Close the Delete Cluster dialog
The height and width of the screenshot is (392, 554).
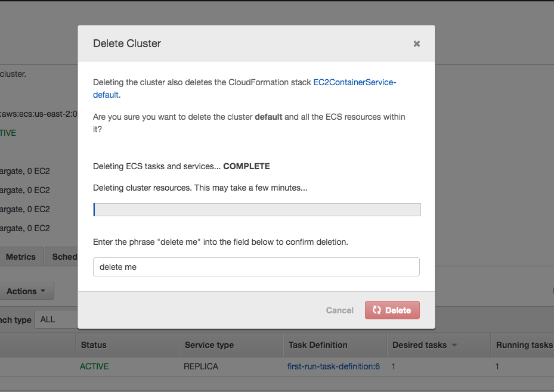417,43
